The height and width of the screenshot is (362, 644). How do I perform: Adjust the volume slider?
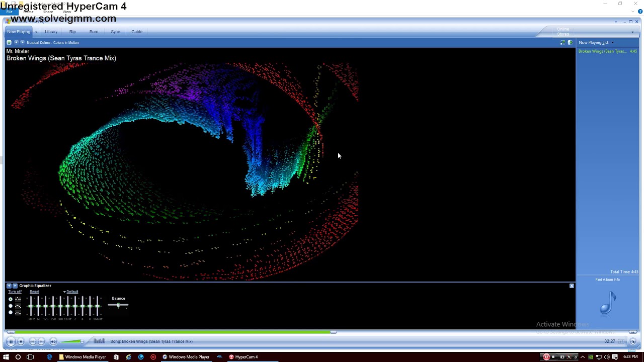pyautogui.click(x=72, y=341)
